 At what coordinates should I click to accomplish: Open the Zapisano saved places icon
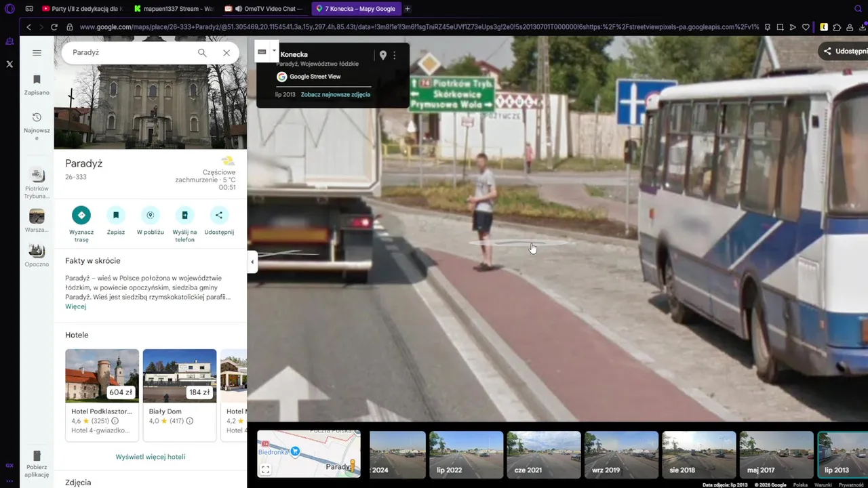coord(37,80)
